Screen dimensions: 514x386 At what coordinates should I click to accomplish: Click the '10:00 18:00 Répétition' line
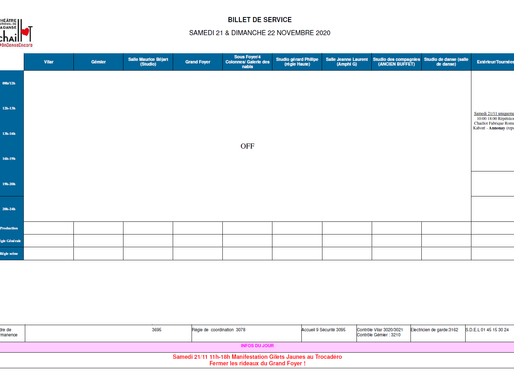coord(495,118)
